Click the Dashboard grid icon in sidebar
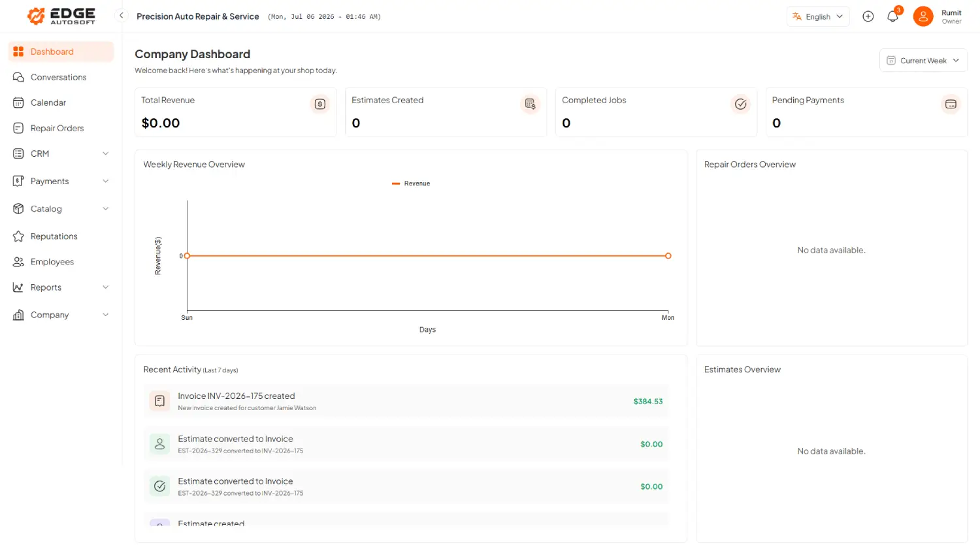The height and width of the screenshot is (555, 980). coord(18,52)
